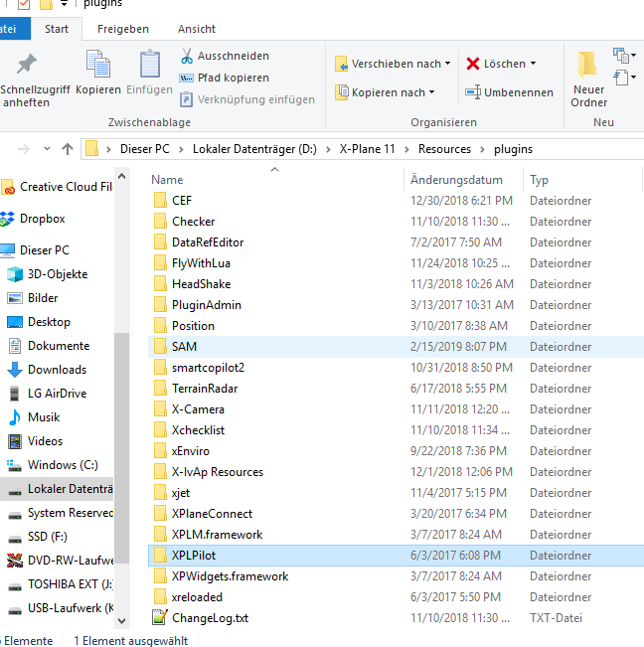Select Dieser PC in the navigation pane
The image size is (644, 647).
click(36, 250)
